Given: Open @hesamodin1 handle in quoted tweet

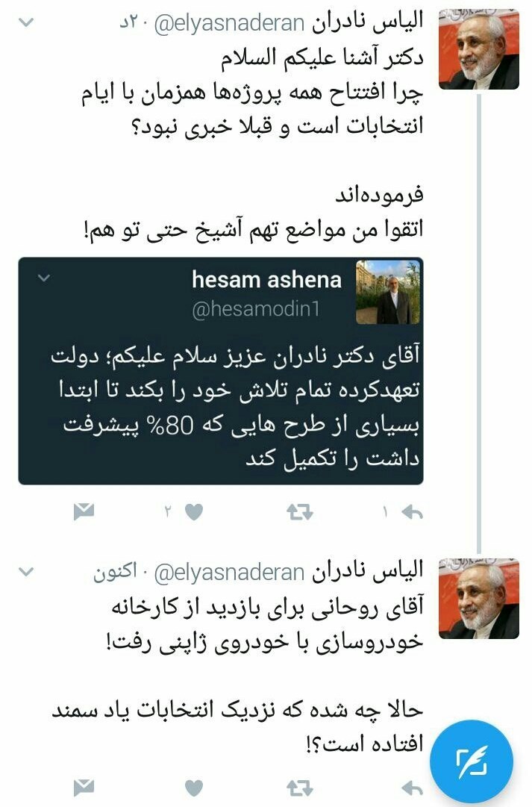Looking at the screenshot, I should (256, 309).
